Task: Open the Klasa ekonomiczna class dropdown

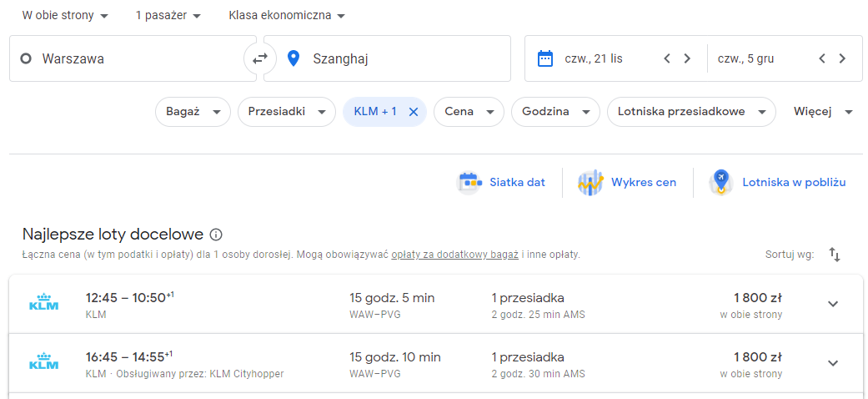Action: point(287,16)
